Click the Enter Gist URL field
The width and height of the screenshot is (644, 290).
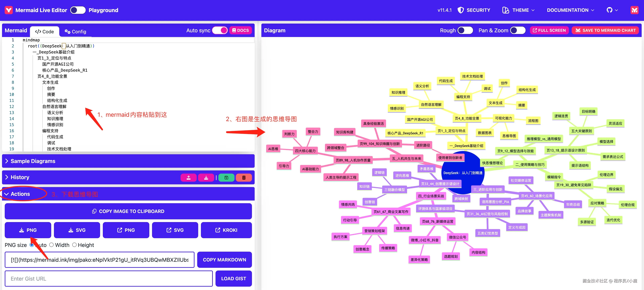coord(109,279)
